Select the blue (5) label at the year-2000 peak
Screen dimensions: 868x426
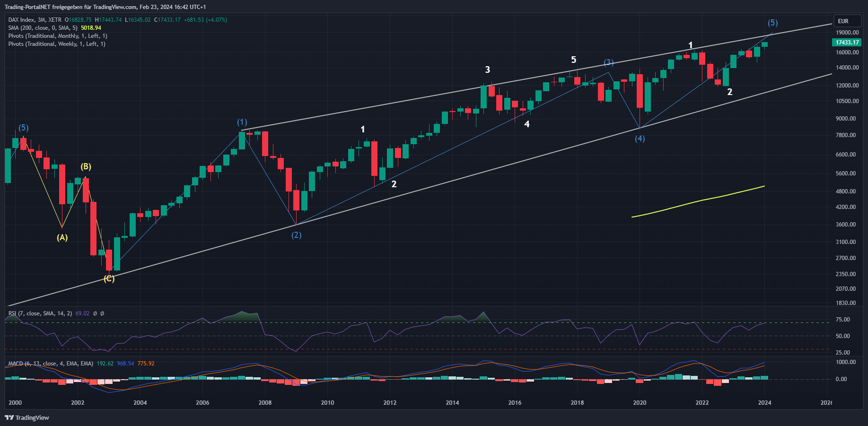click(x=24, y=128)
